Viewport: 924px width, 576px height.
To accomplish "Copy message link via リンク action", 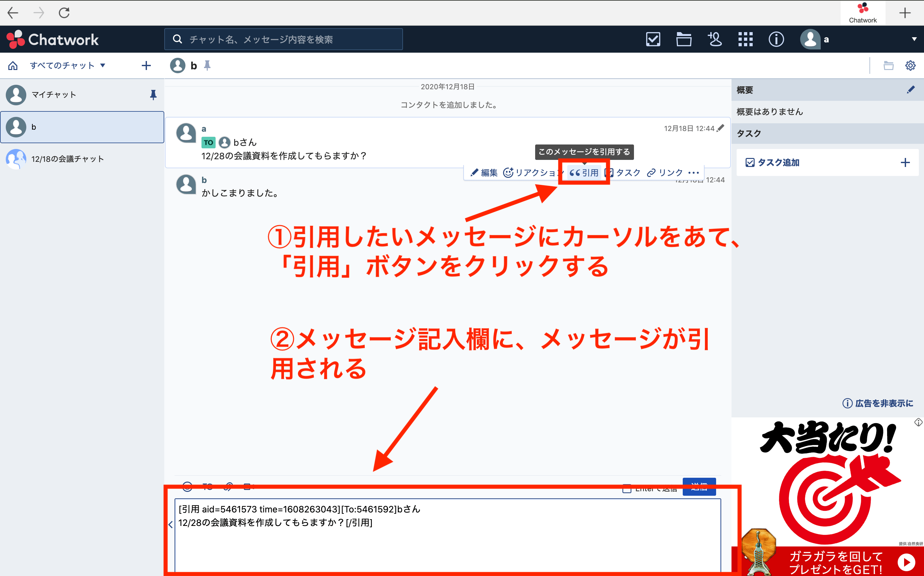I will pos(665,173).
